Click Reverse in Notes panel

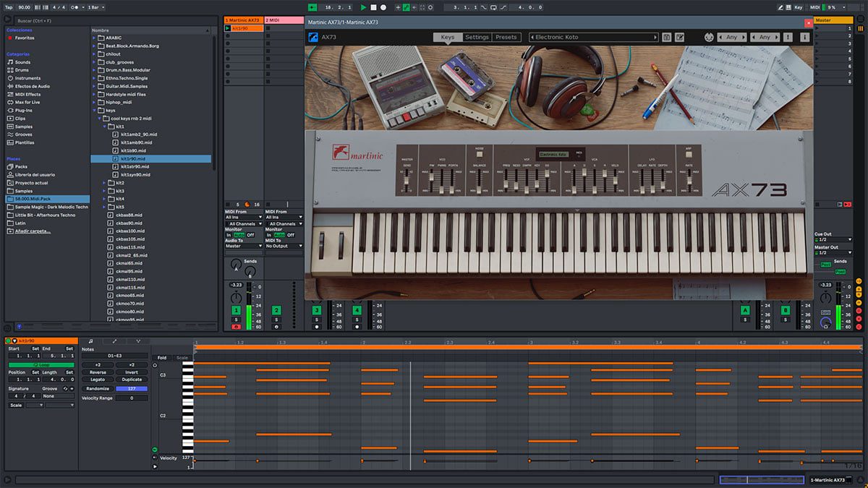98,372
